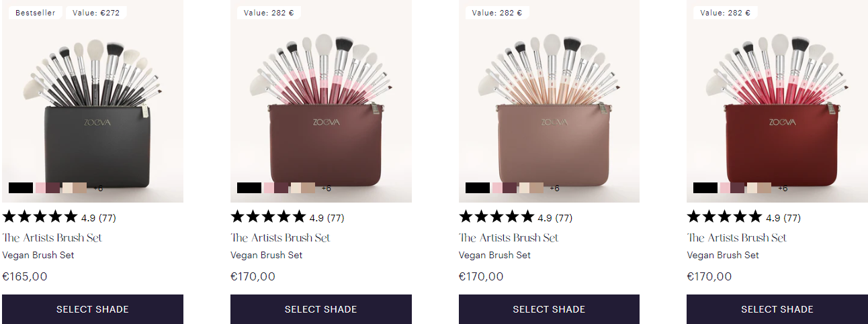Choose the cream-beige swatch on the second product
Viewport: 868px width, 324px height.
303,188
